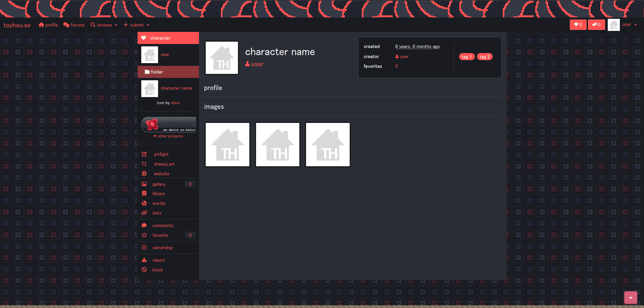Open the character's gallery

click(159, 184)
